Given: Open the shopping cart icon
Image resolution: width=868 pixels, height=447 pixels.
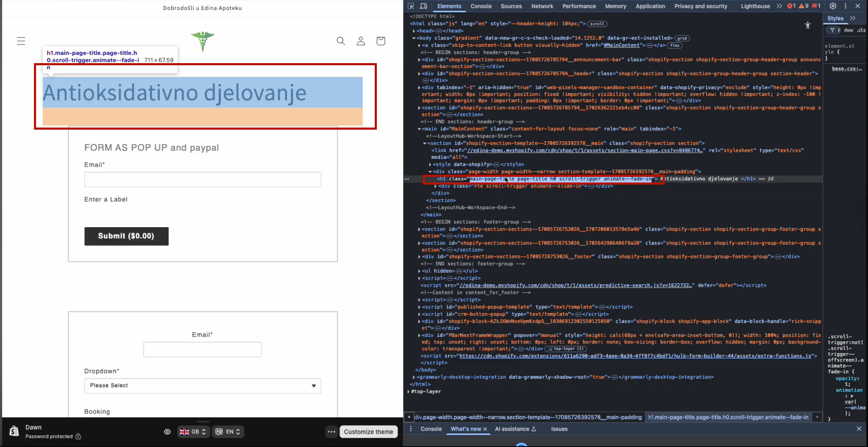Looking at the screenshot, I should 381,41.
